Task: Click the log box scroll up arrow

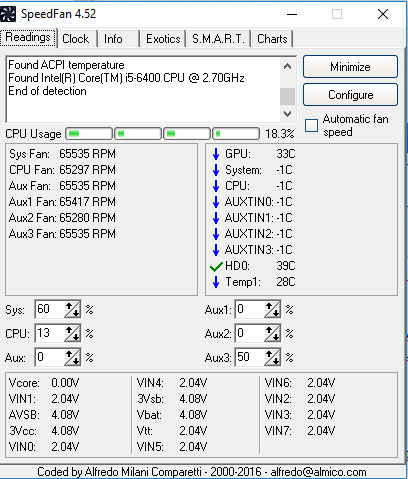Action: pyautogui.click(x=287, y=66)
